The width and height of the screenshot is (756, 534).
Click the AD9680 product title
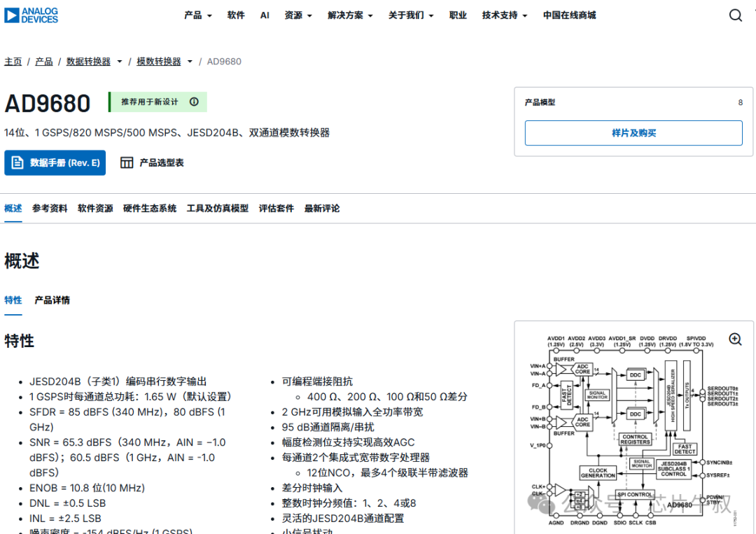48,103
